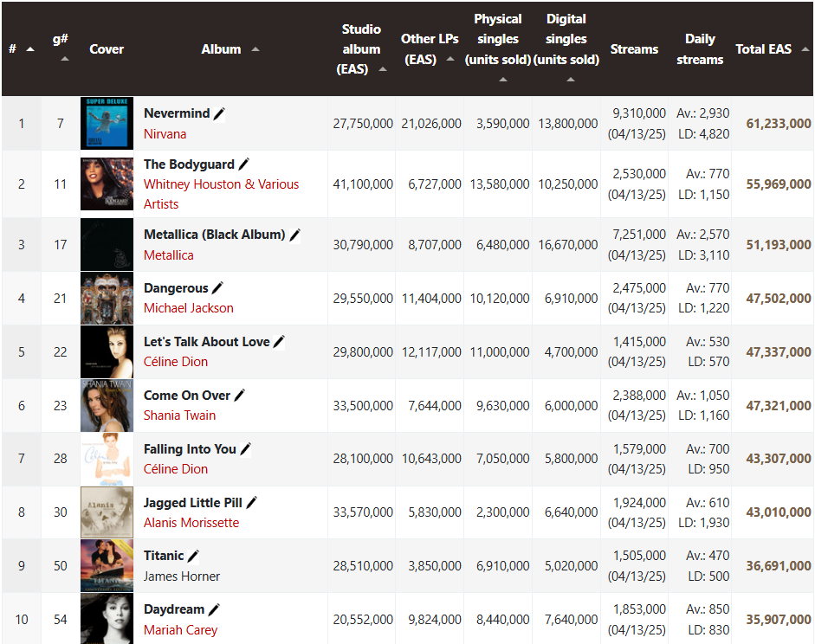Click Total EAS value 35,907,000

[x=778, y=620]
